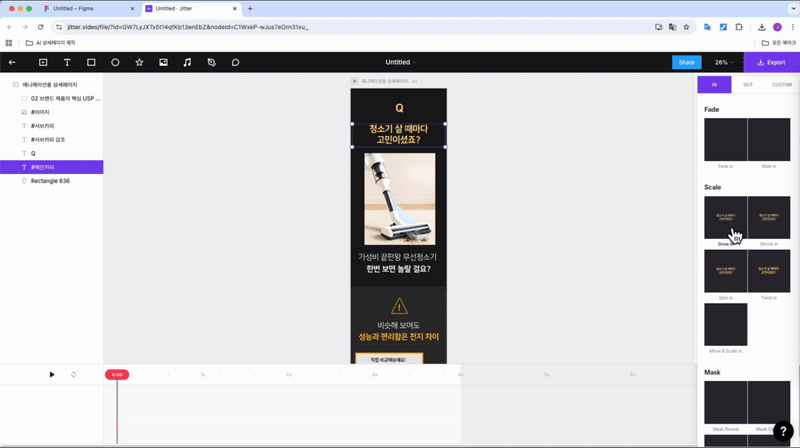This screenshot has height=448, width=800.
Task: Open the Untitled file name dropdown
Action: point(400,62)
